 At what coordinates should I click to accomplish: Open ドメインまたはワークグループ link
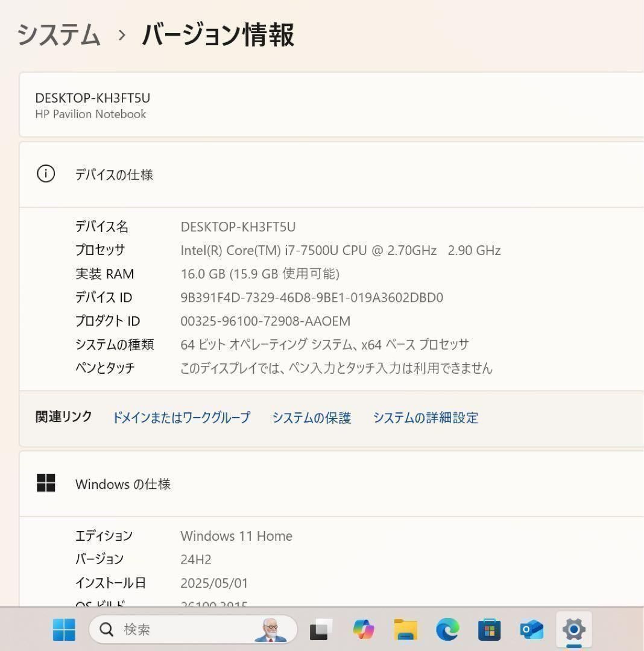(x=182, y=417)
